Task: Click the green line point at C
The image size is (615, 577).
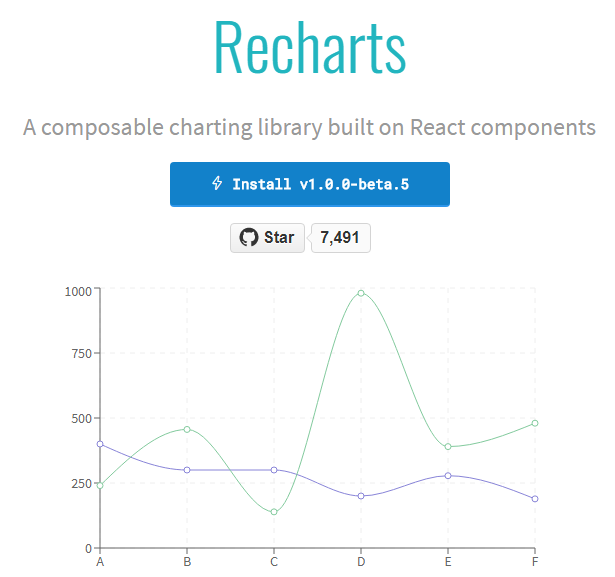Action: pyautogui.click(x=274, y=512)
